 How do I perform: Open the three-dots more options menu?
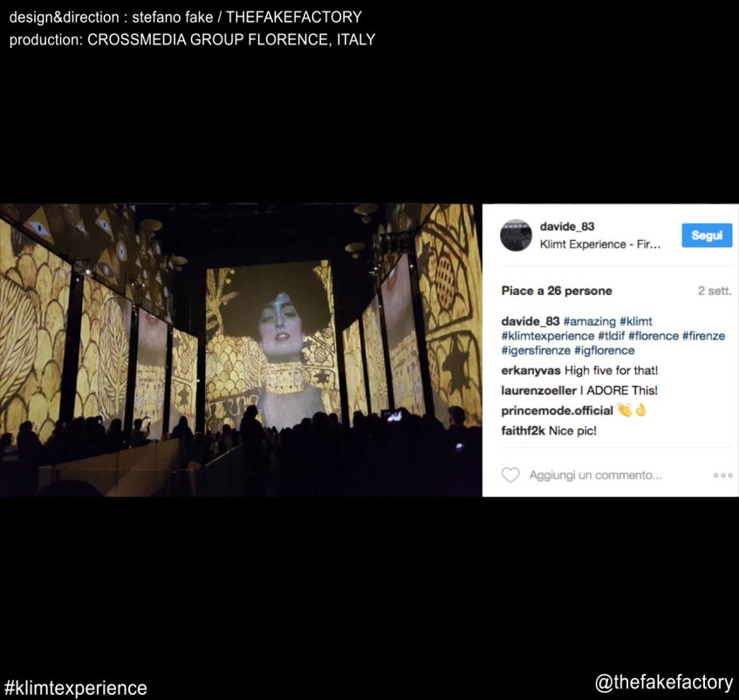[x=723, y=475]
